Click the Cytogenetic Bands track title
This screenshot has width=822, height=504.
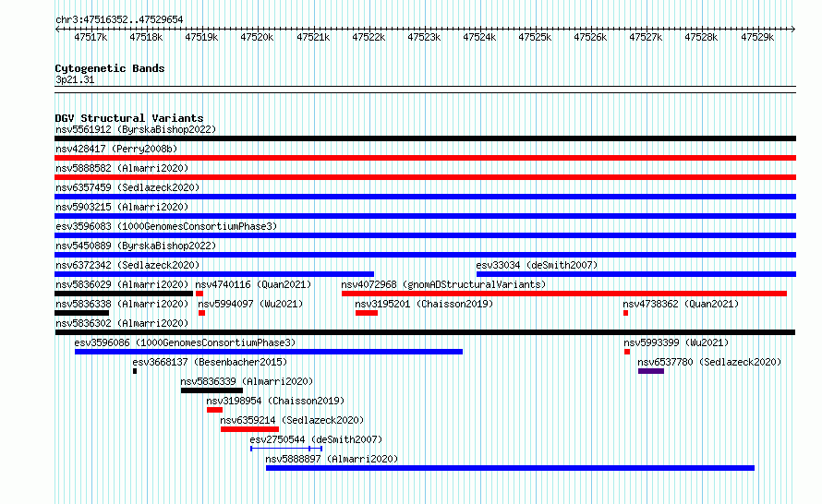pos(110,68)
